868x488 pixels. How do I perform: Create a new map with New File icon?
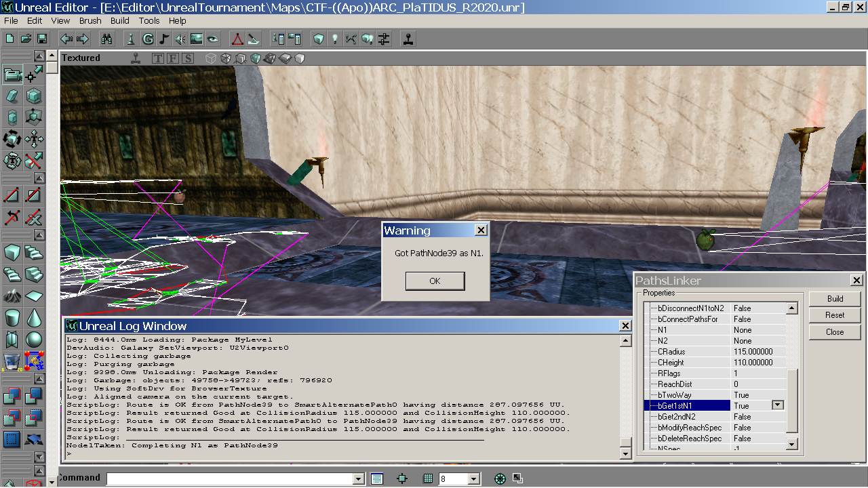10,39
